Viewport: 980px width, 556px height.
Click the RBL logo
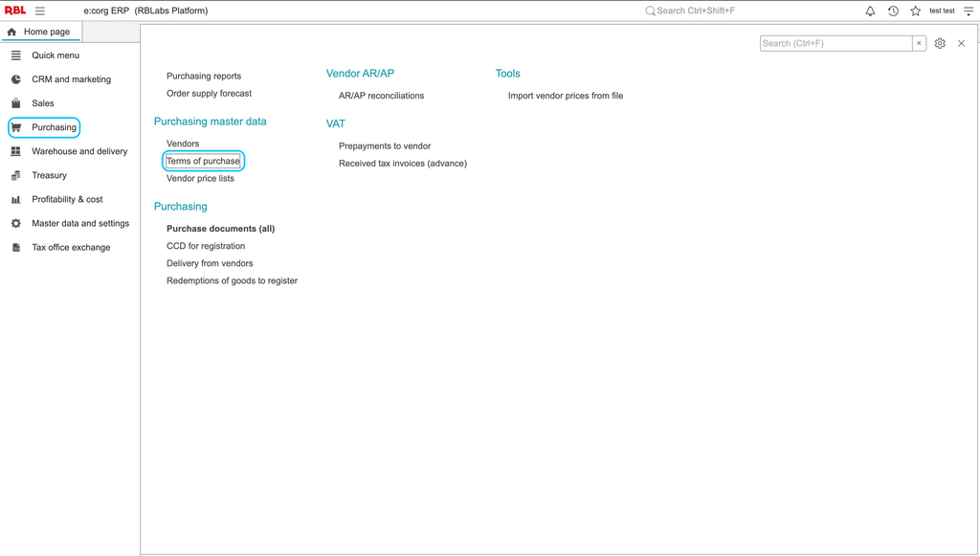[x=15, y=11]
